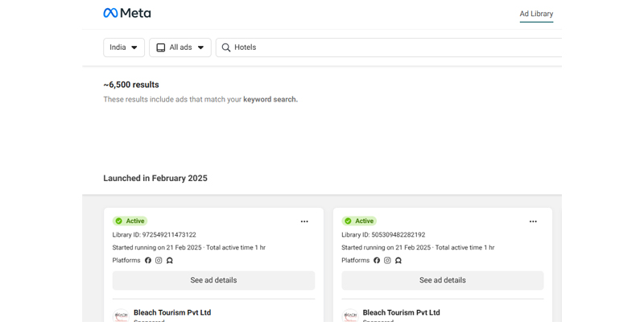Click Facebook platform icon on first ad
Viewport: 644px width, 322px height.
click(x=148, y=261)
